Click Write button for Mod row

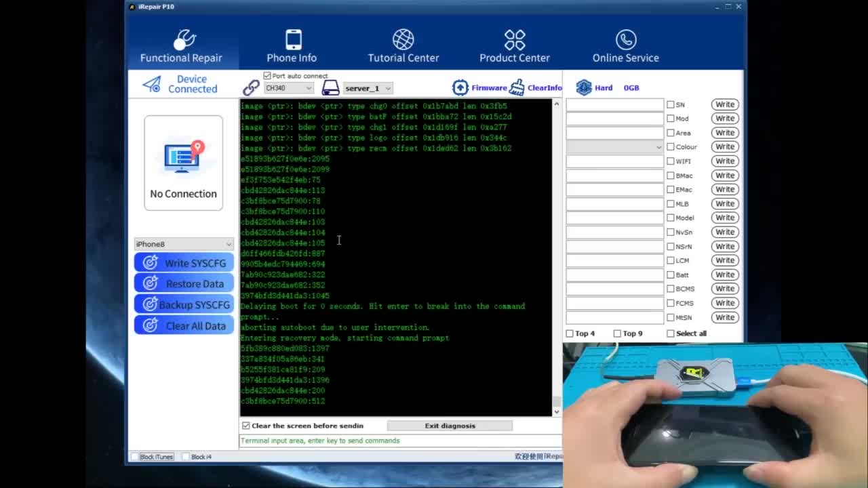725,119
